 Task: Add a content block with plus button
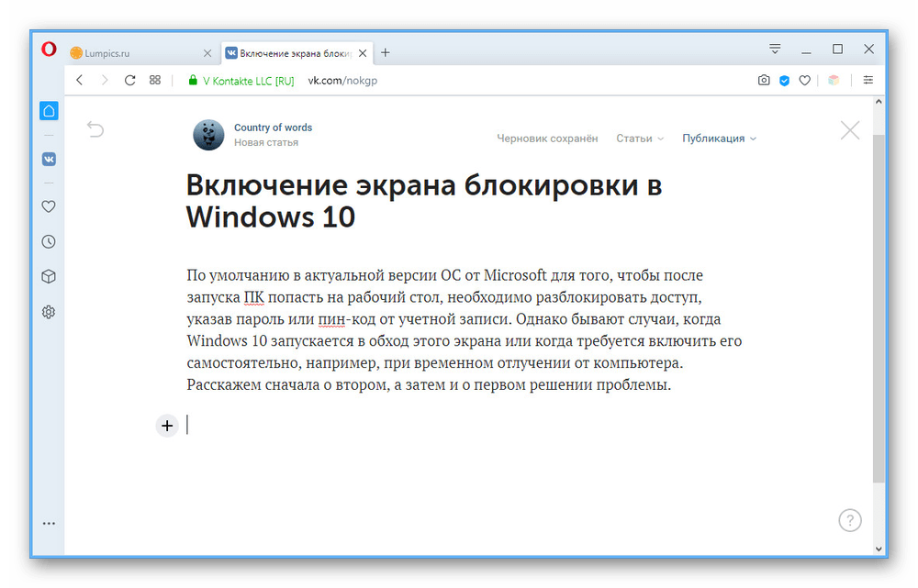point(167,426)
